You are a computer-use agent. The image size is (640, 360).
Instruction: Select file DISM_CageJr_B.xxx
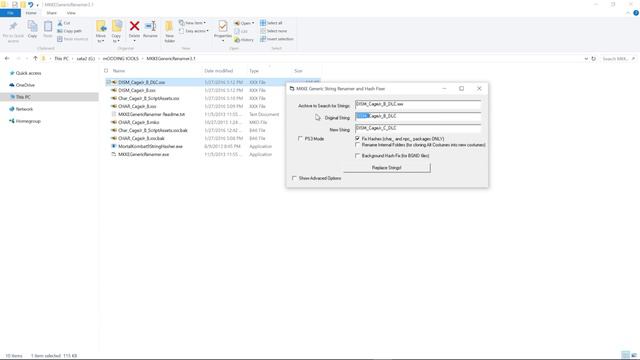(x=137, y=90)
